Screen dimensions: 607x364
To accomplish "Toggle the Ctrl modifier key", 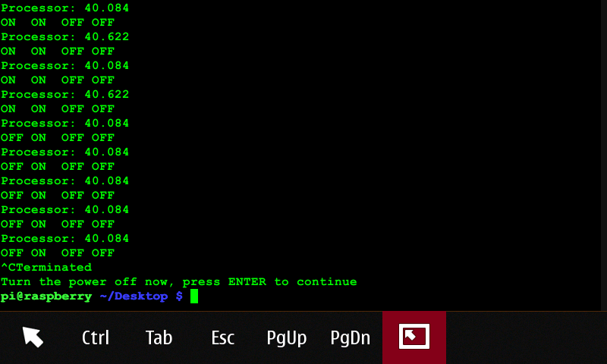I will (96, 337).
